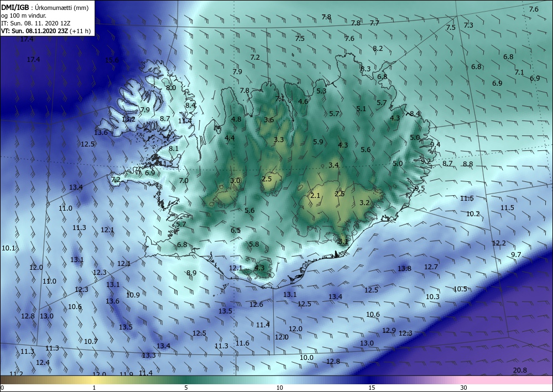Click the map value 4.4
553x392 pixels.
point(229,138)
